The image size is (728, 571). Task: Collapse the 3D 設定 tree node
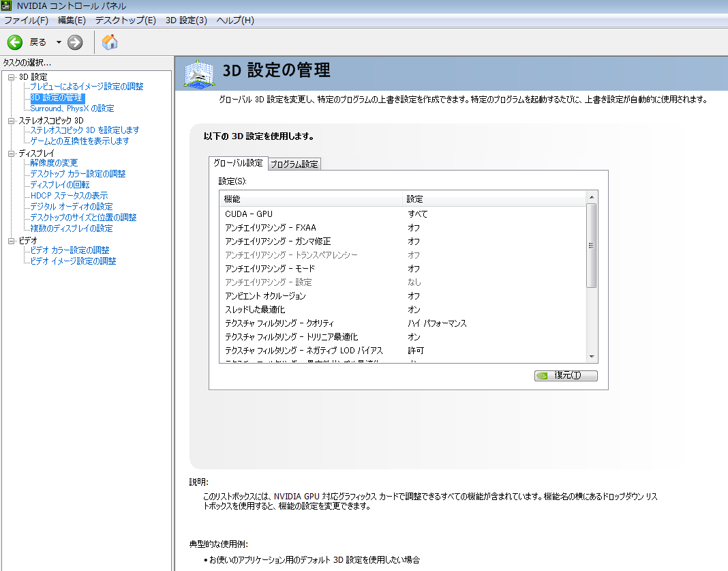pyautogui.click(x=12, y=77)
